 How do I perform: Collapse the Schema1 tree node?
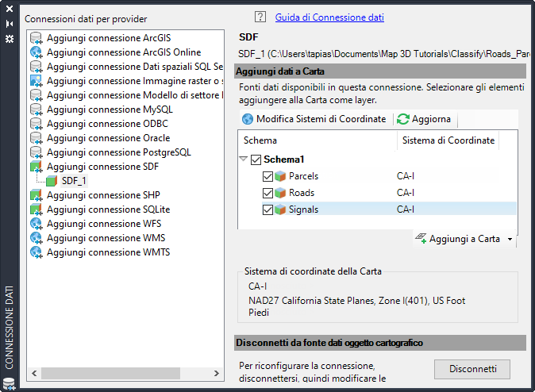(244, 159)
